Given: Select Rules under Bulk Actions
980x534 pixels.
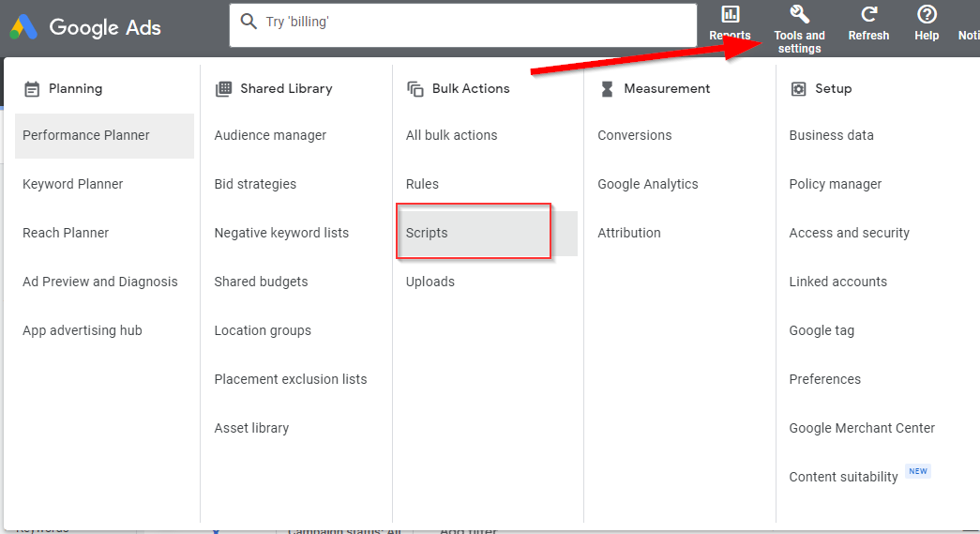Looking at the screenshot, I should (x=422, y=184).
